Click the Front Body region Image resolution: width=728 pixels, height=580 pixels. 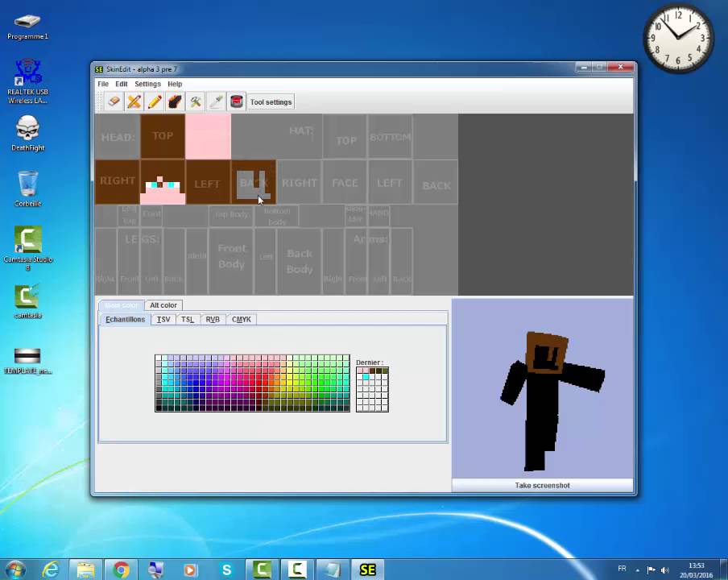pos(231,261)
